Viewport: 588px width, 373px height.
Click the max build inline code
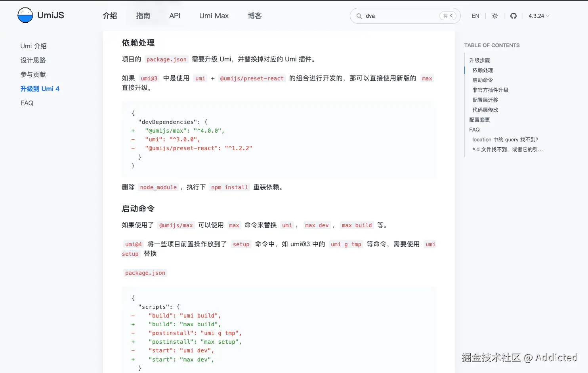[x=357, y=225]
